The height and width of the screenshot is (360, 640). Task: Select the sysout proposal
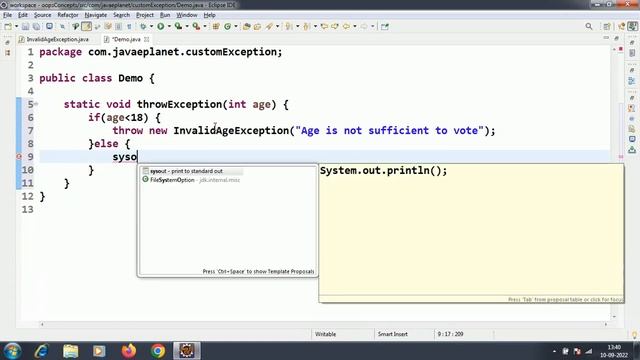pos(192,171)
